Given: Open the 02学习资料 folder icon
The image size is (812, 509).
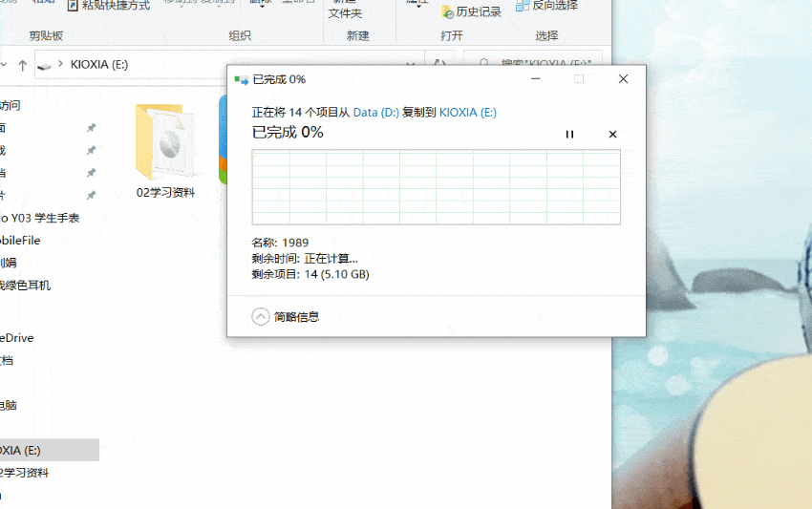Looking at the screenshot, I should tap(165, 142).
